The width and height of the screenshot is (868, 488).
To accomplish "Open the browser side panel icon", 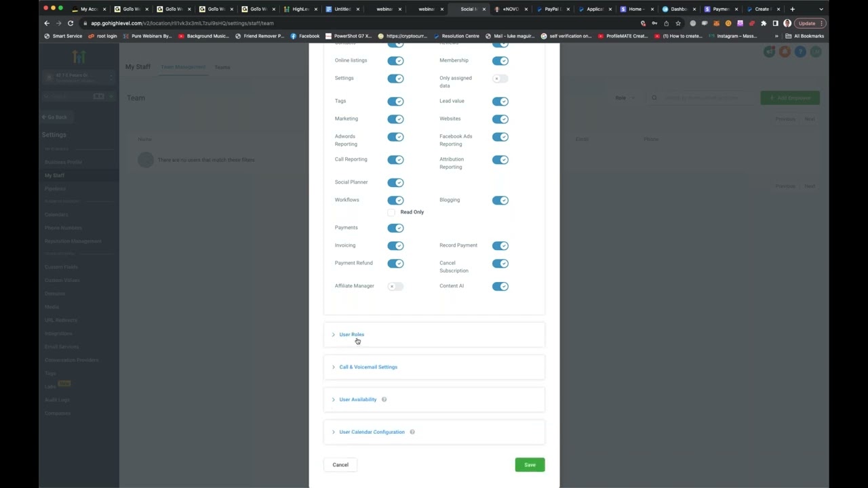I will (x=775, y=23).
